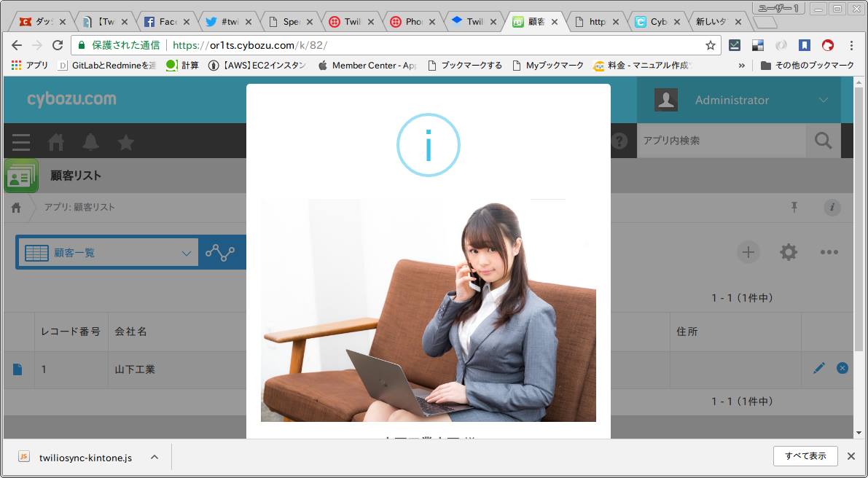The height and width of the screenshot is (478, 868).
Task: Open the Myブックマーク bookmark
Action: (x=548, y=66)
